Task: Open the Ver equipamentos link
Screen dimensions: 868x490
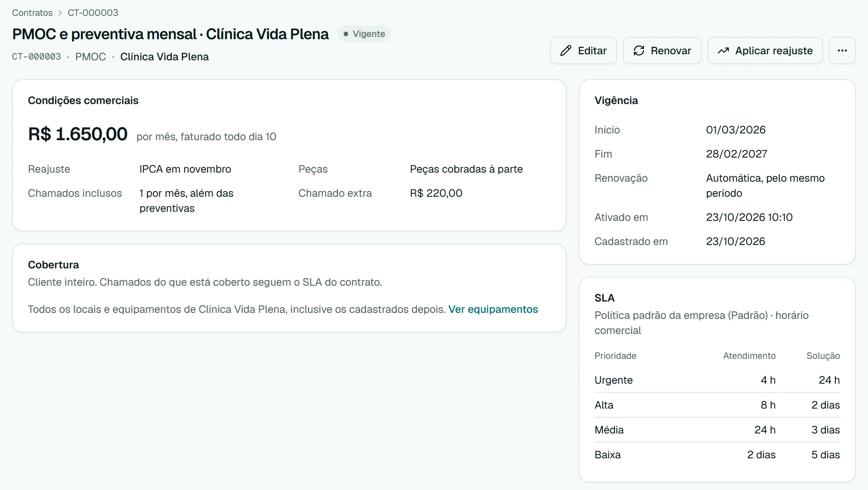Action: tap(493, 309)
